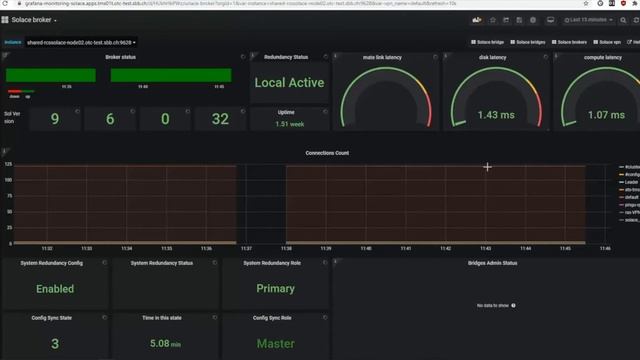Click the refresh dashboard icon in the toolbar

[636, 20]
